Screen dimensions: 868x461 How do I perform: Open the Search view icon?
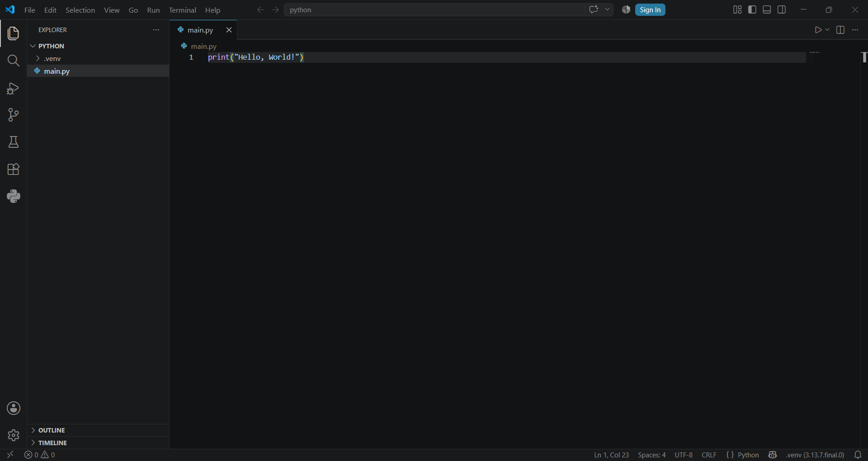click(14, 61)
